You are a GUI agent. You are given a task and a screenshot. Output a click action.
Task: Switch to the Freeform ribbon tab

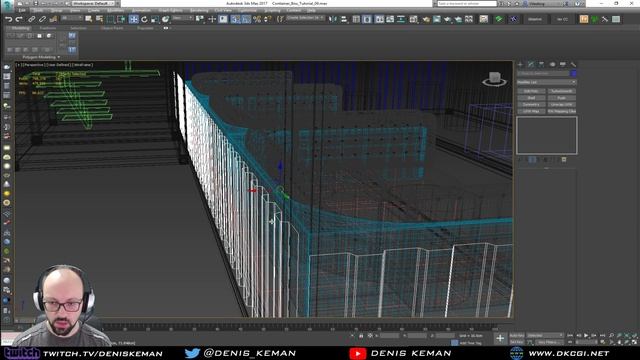pyautogui.click(x=47, y=28)
